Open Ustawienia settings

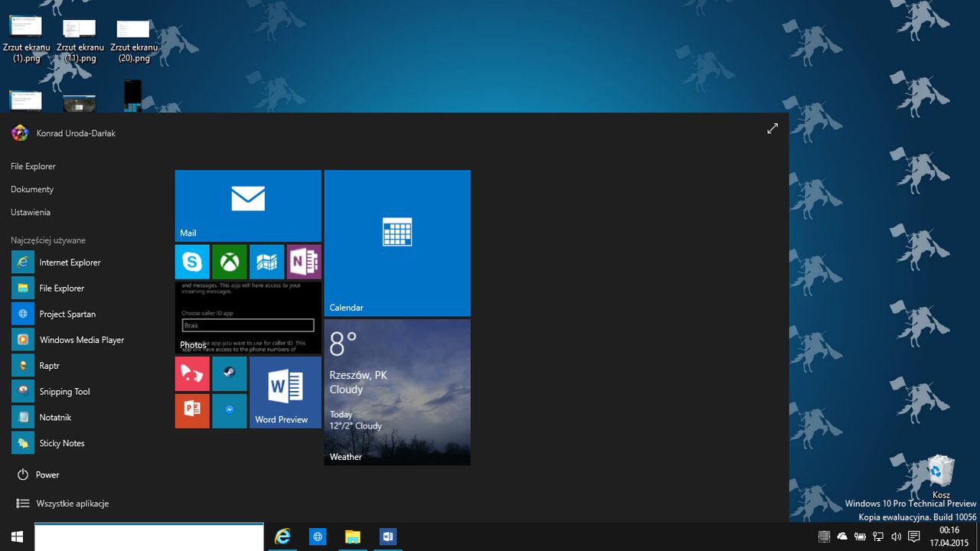[x=31, y=212]
